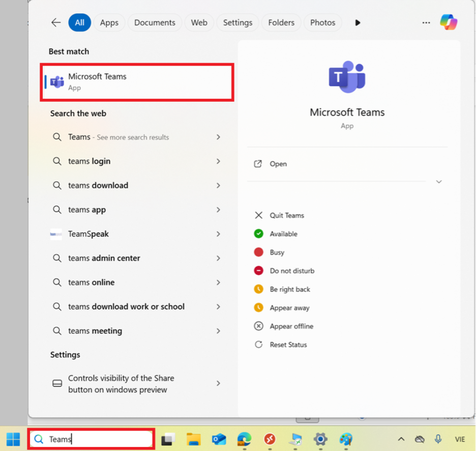Open the Paint palette app on taskbar
The image size is (476, 451).
[346, 439]
